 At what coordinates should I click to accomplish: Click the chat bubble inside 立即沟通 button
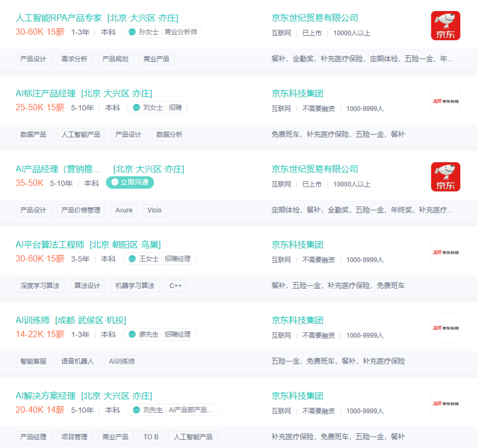[x=115, y=182]
